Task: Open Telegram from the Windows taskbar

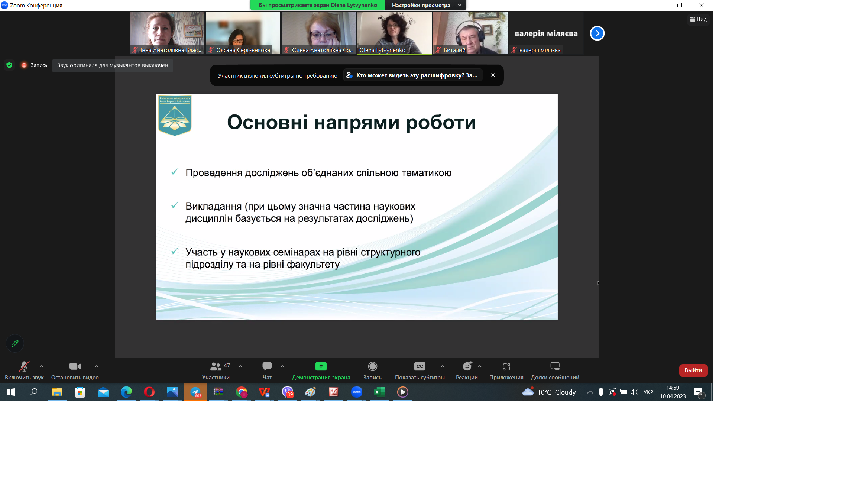Action: pos(195,392)
